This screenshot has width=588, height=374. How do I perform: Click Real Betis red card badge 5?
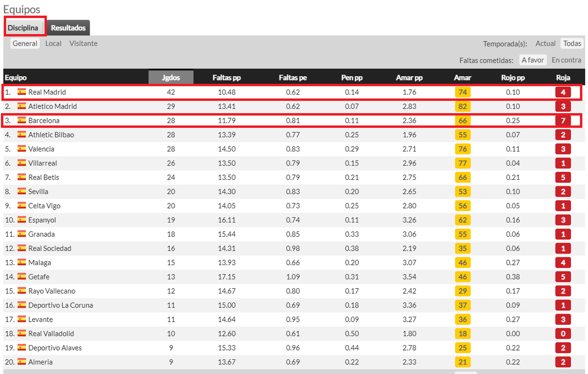pos(563,177)
